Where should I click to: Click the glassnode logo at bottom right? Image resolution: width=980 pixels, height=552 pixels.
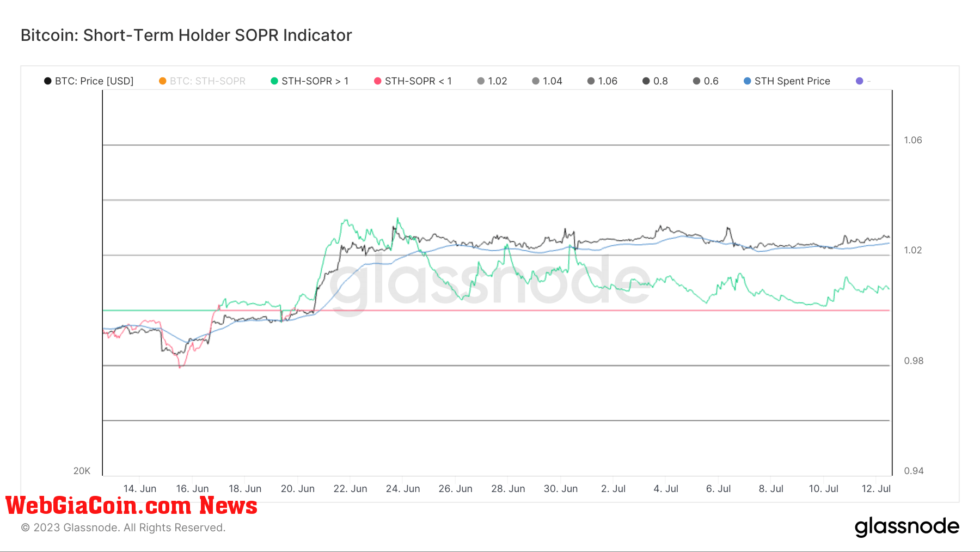point(907,527)
